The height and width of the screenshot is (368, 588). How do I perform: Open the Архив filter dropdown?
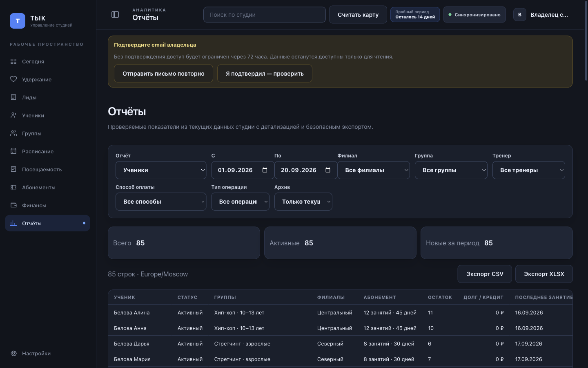tap(303, 202)
